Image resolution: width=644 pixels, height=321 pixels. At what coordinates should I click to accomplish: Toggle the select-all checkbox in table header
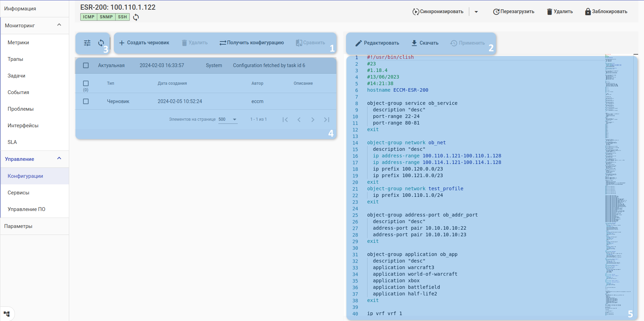click(86, 83)
